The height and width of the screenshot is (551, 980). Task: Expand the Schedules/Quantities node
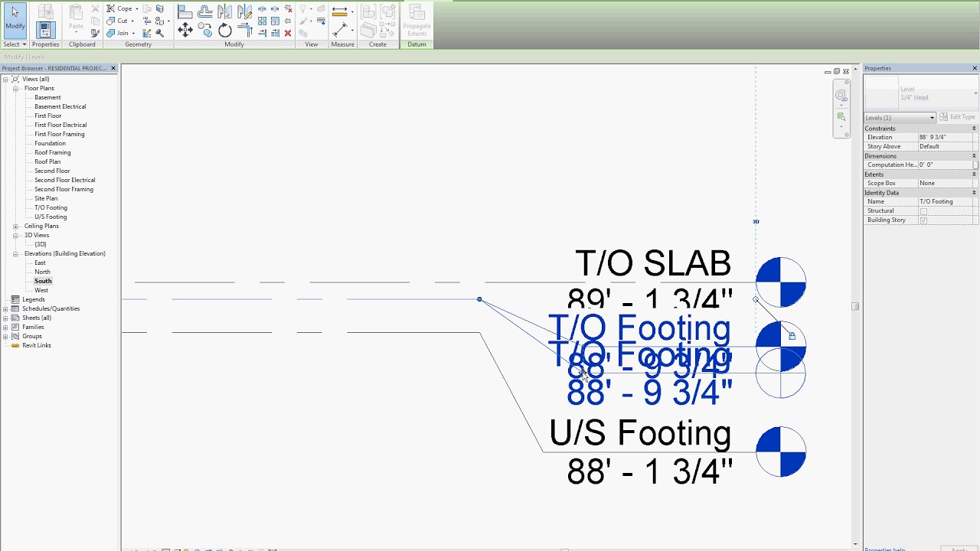click(5, 308)
